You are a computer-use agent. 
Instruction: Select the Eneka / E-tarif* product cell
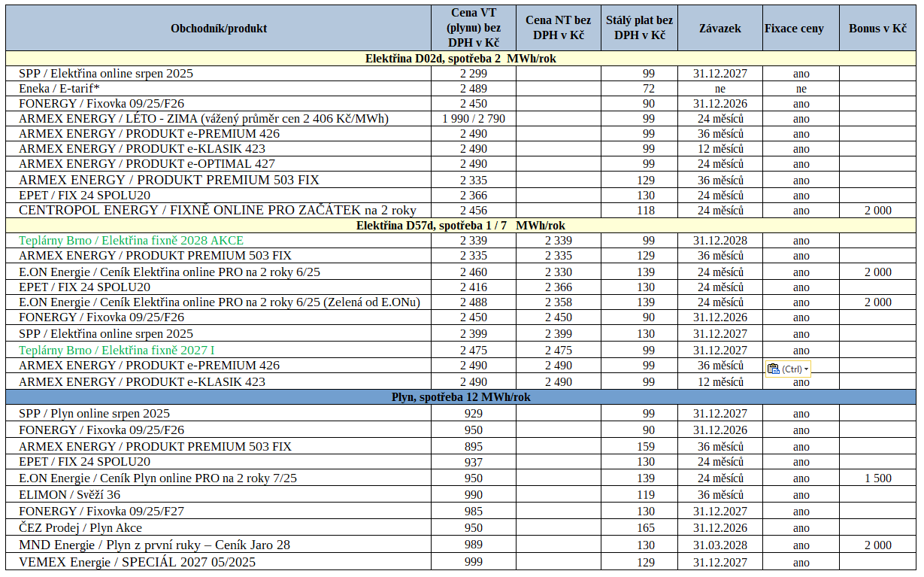click(219, 89)
